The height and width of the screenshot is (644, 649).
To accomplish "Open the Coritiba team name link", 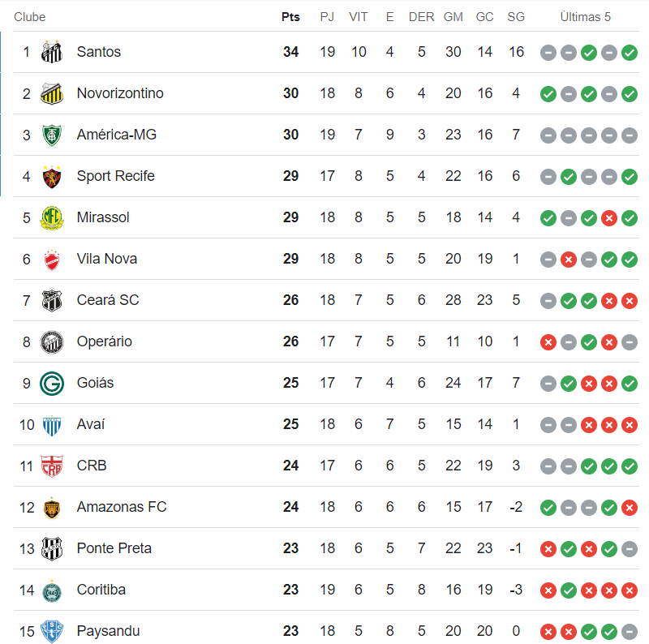I will (x=101, y=590).
